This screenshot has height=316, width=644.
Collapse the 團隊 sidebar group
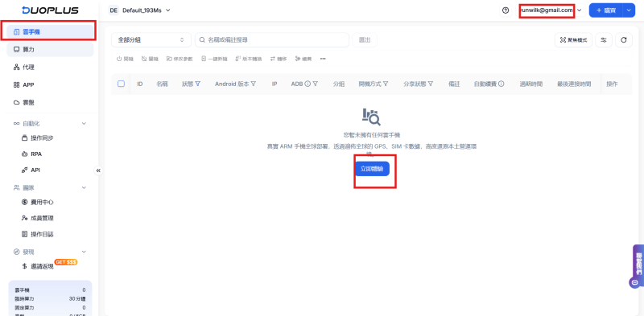coord(84,187)
